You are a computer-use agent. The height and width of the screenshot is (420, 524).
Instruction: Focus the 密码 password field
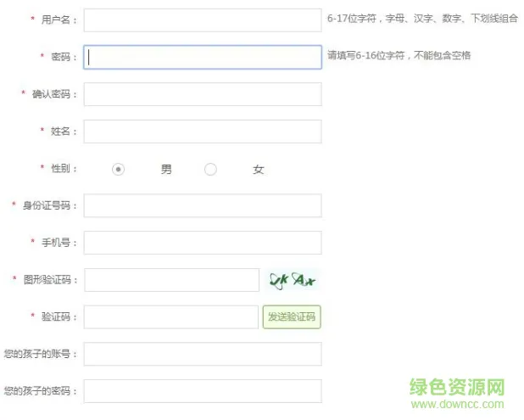pyautogui.click(x=203, y=57)
